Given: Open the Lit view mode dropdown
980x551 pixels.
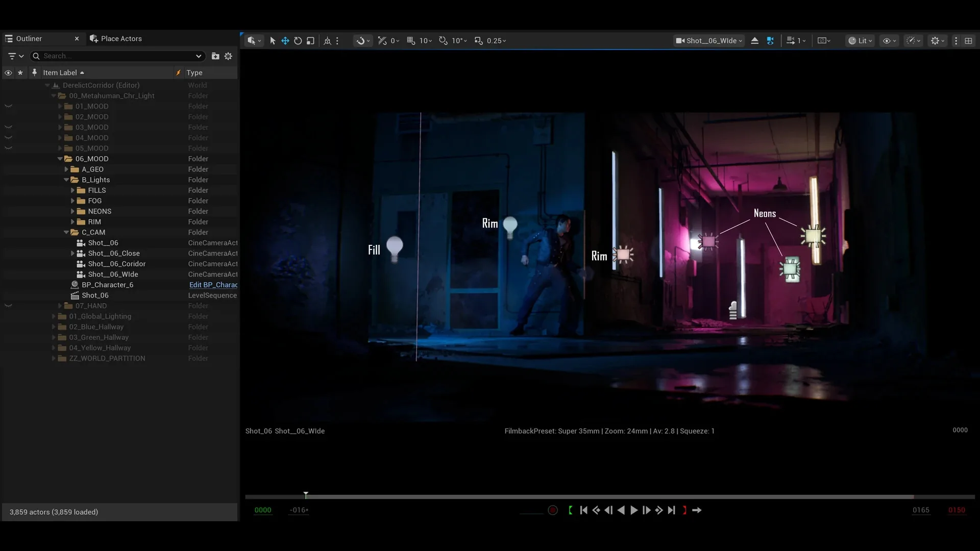Looking at the screenshot, I should [860, 41].
